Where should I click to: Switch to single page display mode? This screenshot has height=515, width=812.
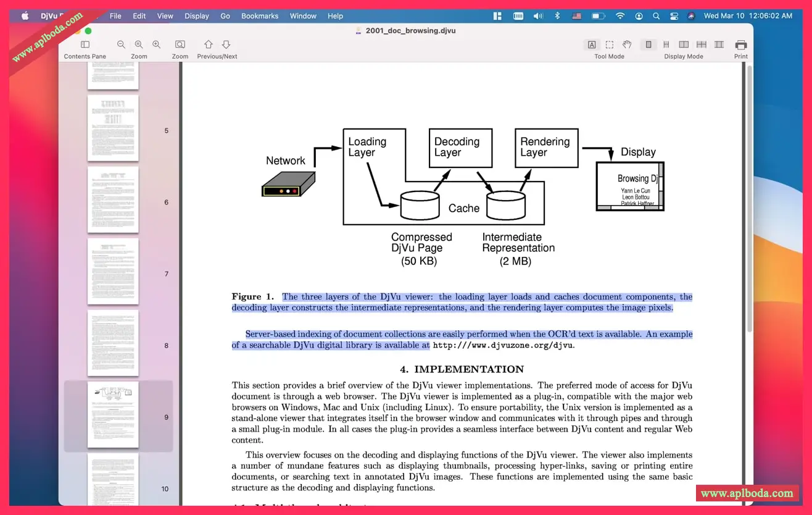pos(648,44)
